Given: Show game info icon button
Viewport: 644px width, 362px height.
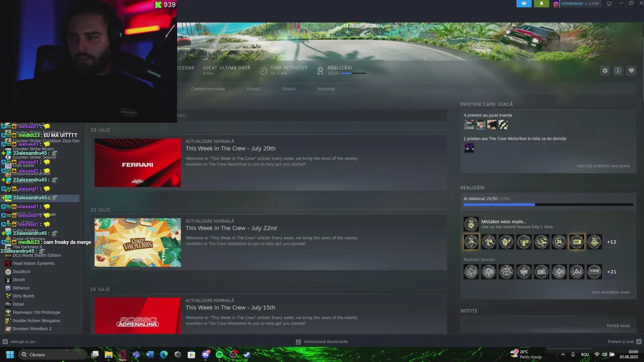Looking at the screenshot, I should pyautogui.click(x=618, y=71).
